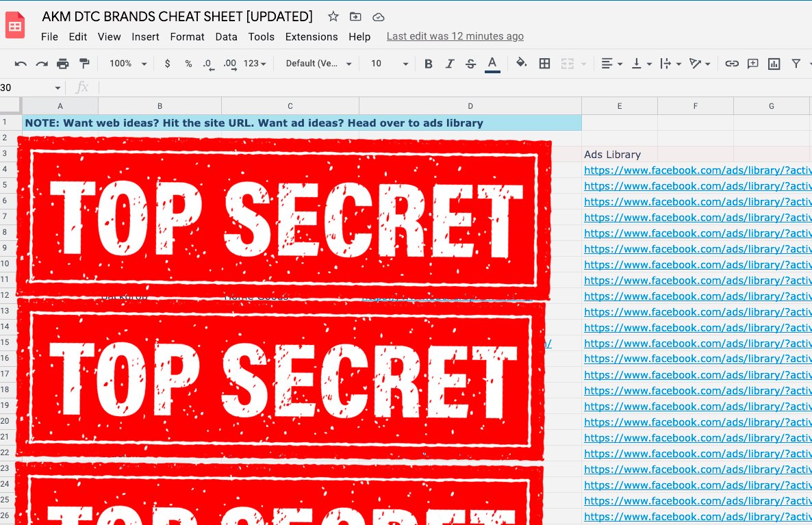The image size is (812, 525).
Task: Insert a link from toolbar
Action: [x=731, y=64]
